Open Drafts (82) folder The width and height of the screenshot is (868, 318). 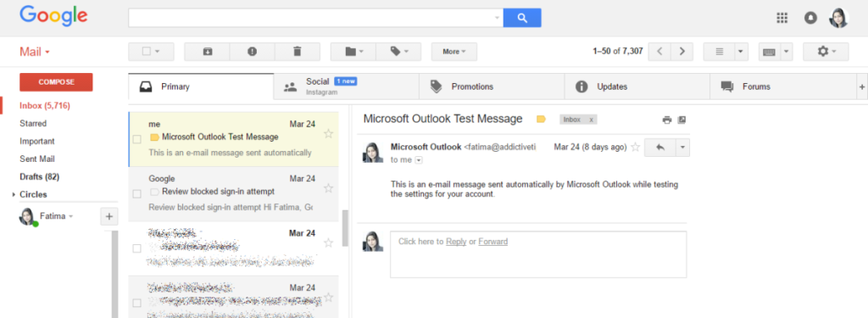(39, 176)
